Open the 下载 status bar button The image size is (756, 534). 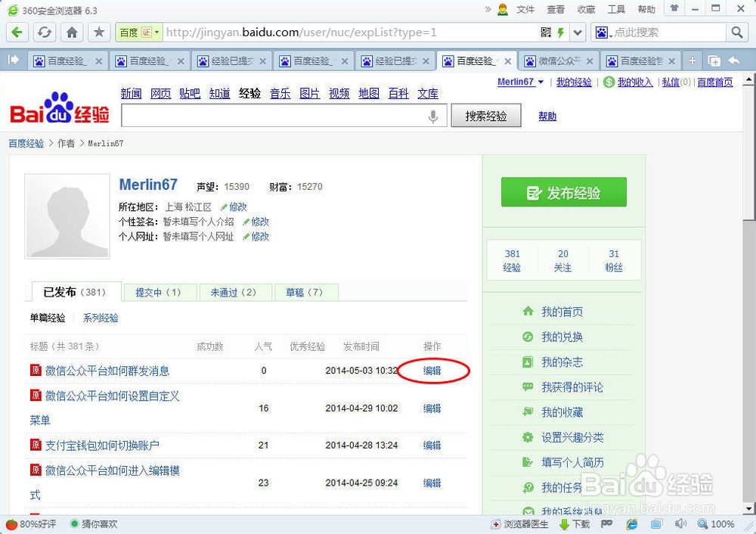click(x=575, y=524)
